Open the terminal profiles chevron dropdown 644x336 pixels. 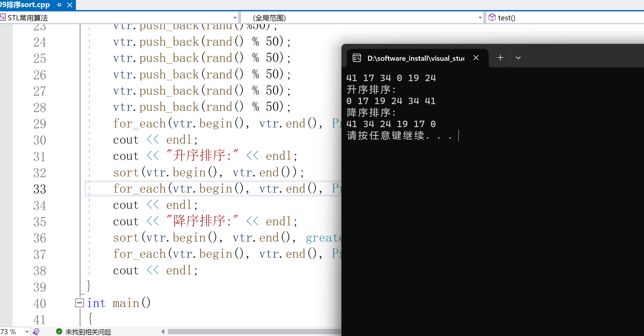(x=518, y=58)
